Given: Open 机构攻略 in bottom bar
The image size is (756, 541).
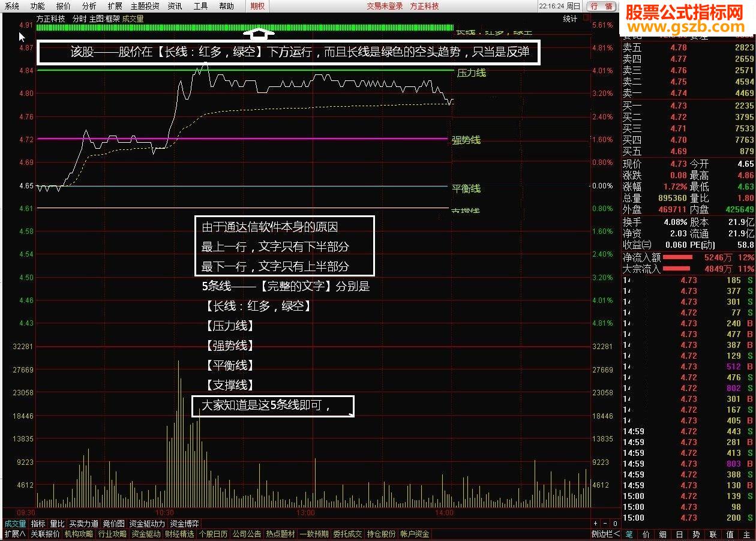Looking at the screenshot, I should (79, 534).
